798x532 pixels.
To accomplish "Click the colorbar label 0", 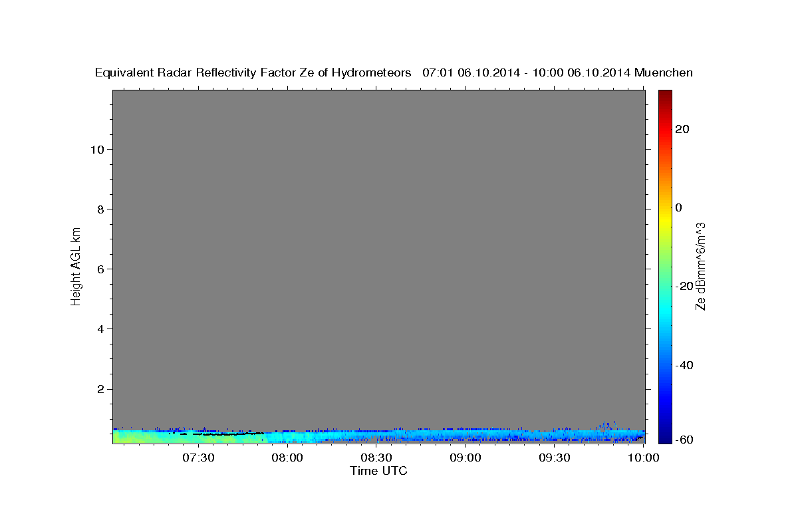I will pos(678,207).
